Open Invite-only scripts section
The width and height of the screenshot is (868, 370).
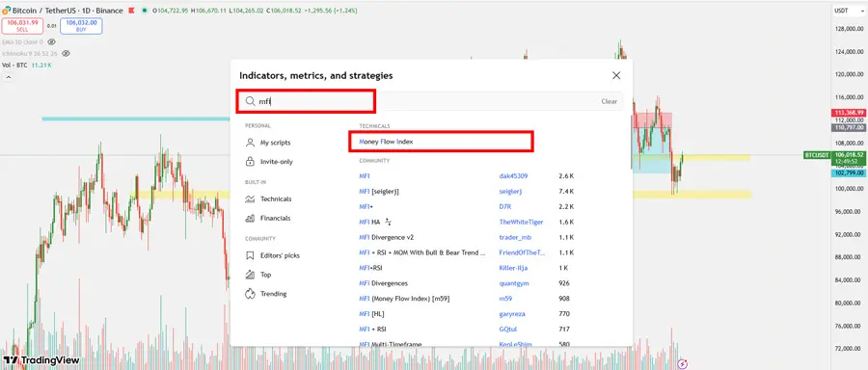coord(276,162)
